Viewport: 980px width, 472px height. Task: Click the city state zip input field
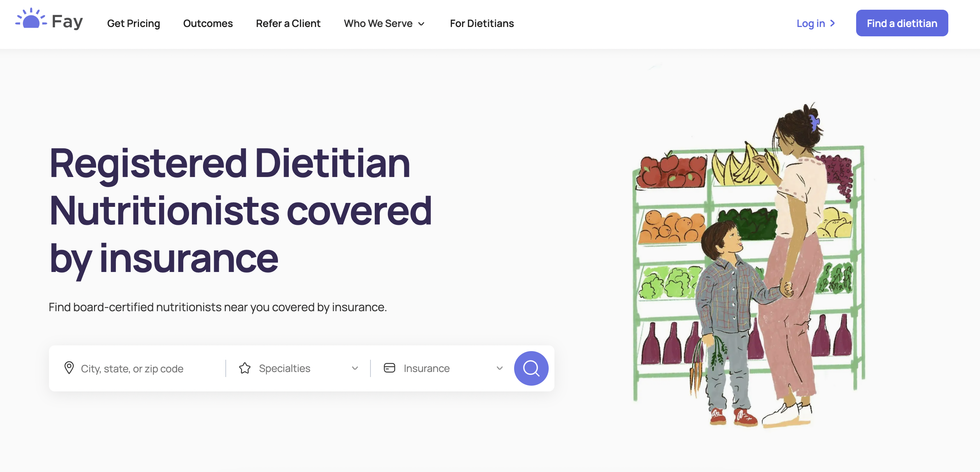coord(138,368)
